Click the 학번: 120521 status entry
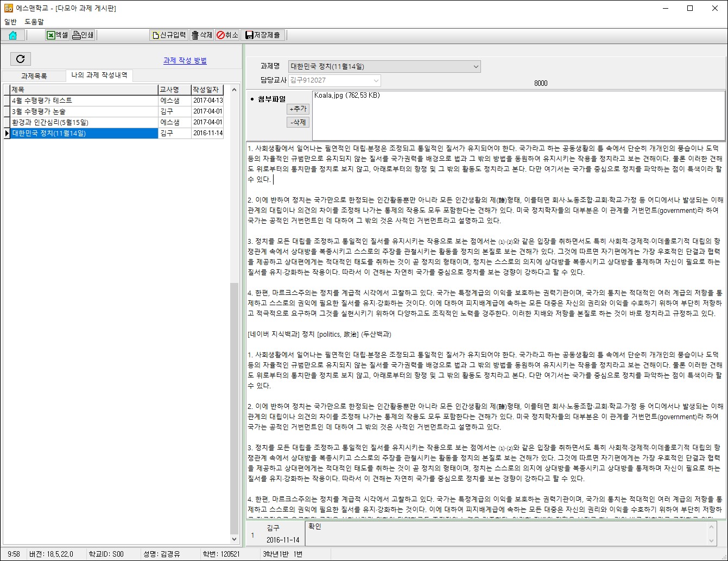 (x=221, y=554)
